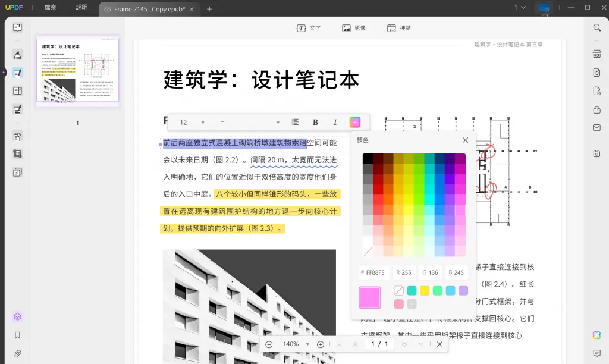The height and width of the screenshot is (364, 609).
Task: Click the zoom out minus icon
Action: [269, 344]
